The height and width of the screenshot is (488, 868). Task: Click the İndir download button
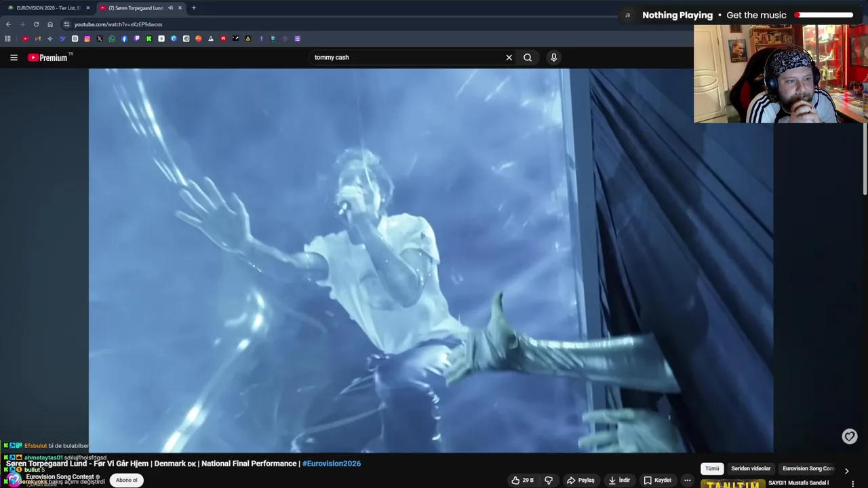[619, 480]
